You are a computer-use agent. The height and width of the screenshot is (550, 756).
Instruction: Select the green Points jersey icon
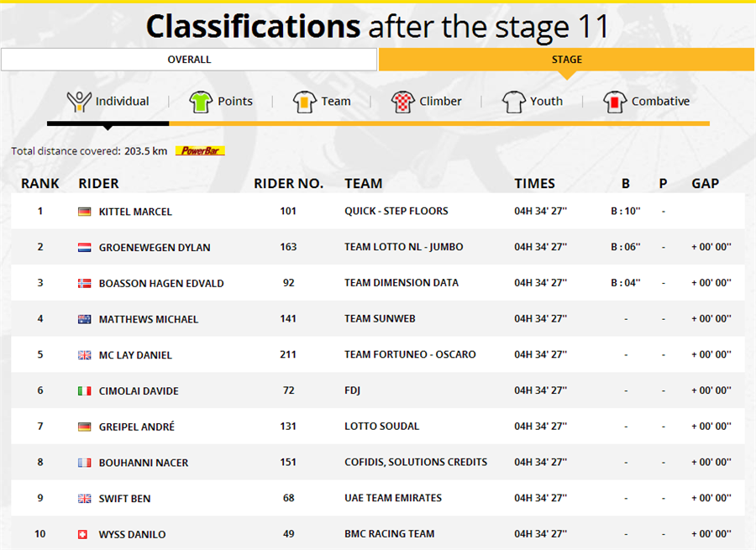point(201,102)
